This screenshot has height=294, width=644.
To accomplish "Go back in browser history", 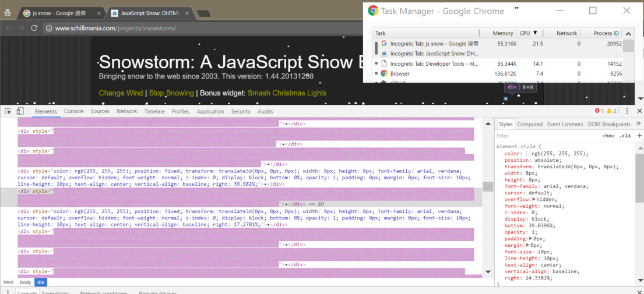I will click(x=8, y=28).
